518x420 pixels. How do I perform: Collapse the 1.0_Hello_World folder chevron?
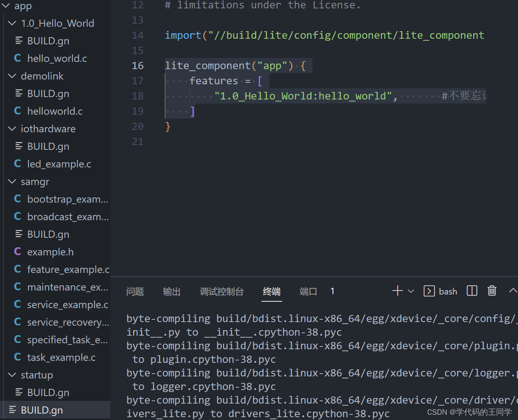(12, 23)
